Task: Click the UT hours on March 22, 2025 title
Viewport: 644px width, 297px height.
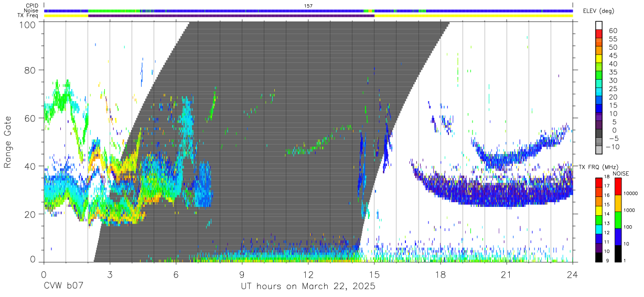Action: point(308,287)
